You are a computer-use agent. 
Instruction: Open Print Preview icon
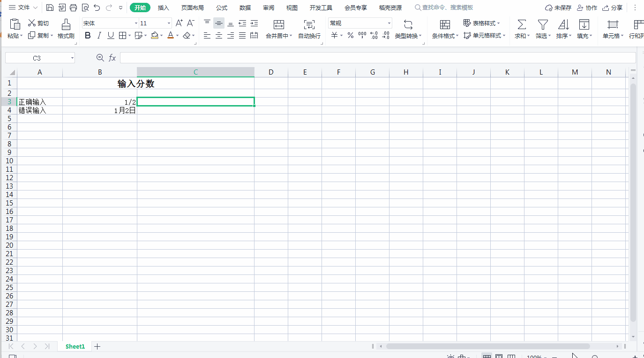tap(85, 8)
